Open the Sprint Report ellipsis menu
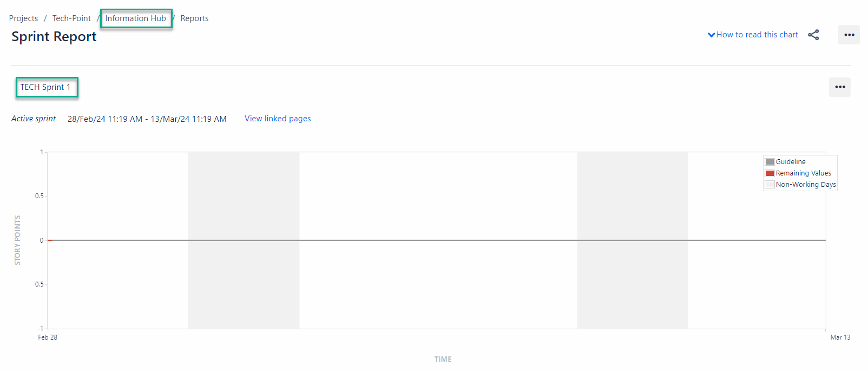The height and width of the screenshot is (371, 868). tap(849, 34)
